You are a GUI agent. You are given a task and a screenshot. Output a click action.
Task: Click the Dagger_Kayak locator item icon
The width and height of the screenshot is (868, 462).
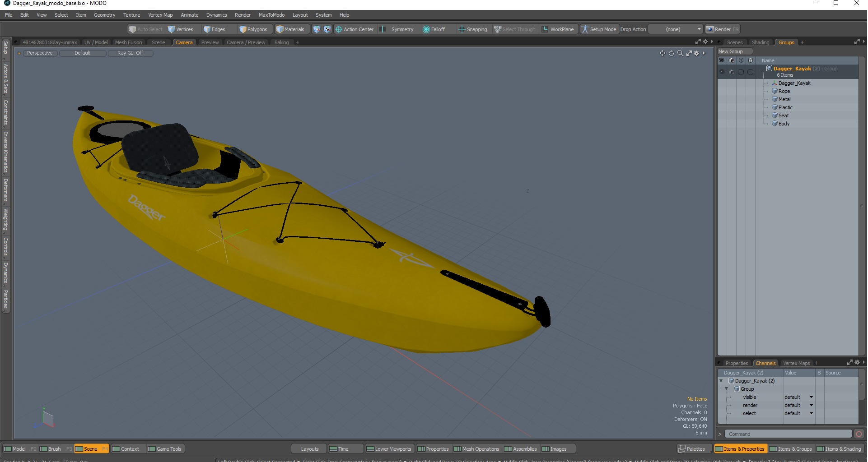click(x=775, y=83)
